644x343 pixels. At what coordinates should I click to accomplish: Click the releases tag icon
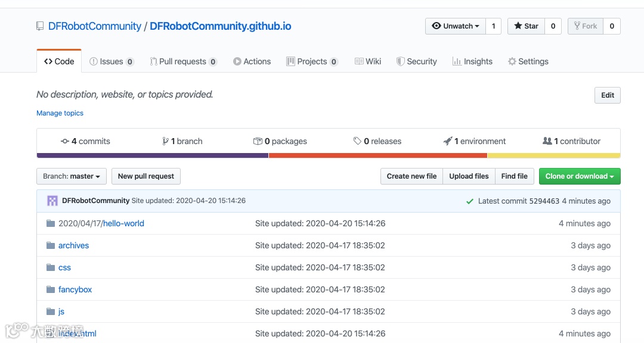pyautogui.click(x=357, y=141)
